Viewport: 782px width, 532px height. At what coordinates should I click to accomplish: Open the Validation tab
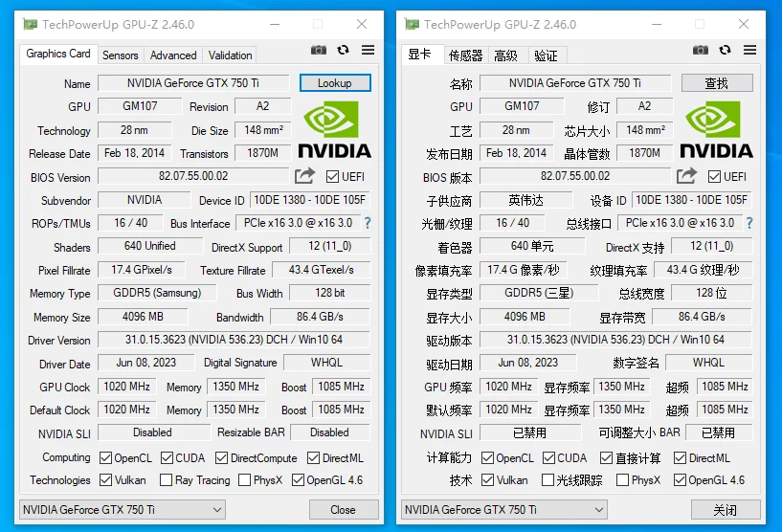pyautogui.click(x=231, y=55)
